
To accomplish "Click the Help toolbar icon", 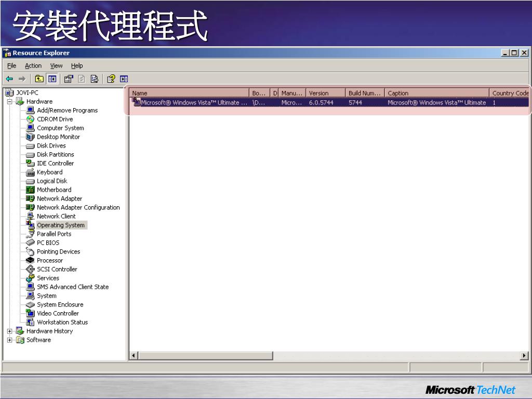I will [x=111, y=79].
